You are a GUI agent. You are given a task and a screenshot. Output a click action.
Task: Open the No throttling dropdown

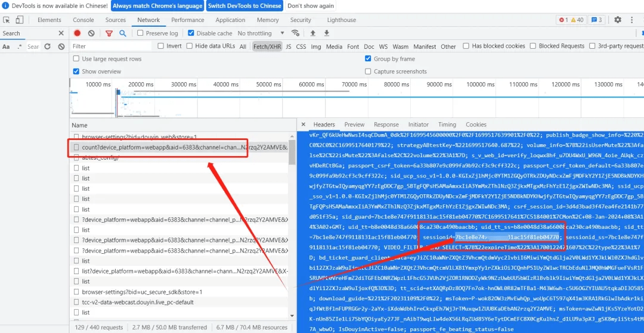[259, 33]
